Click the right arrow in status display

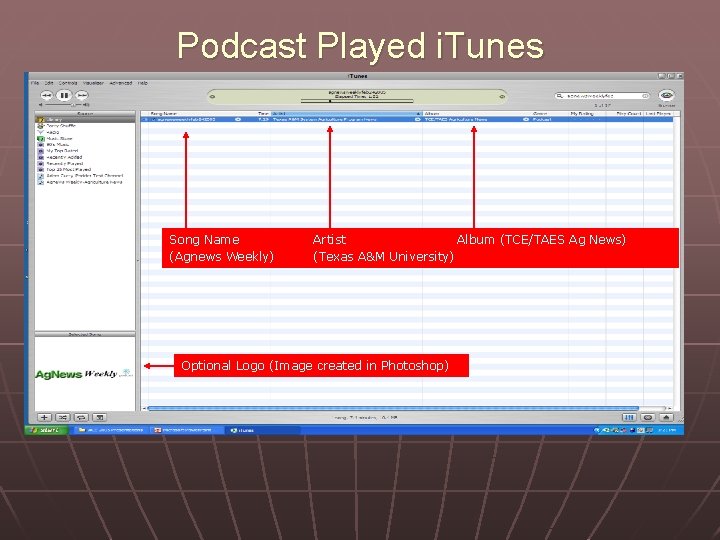pos(502,96)
